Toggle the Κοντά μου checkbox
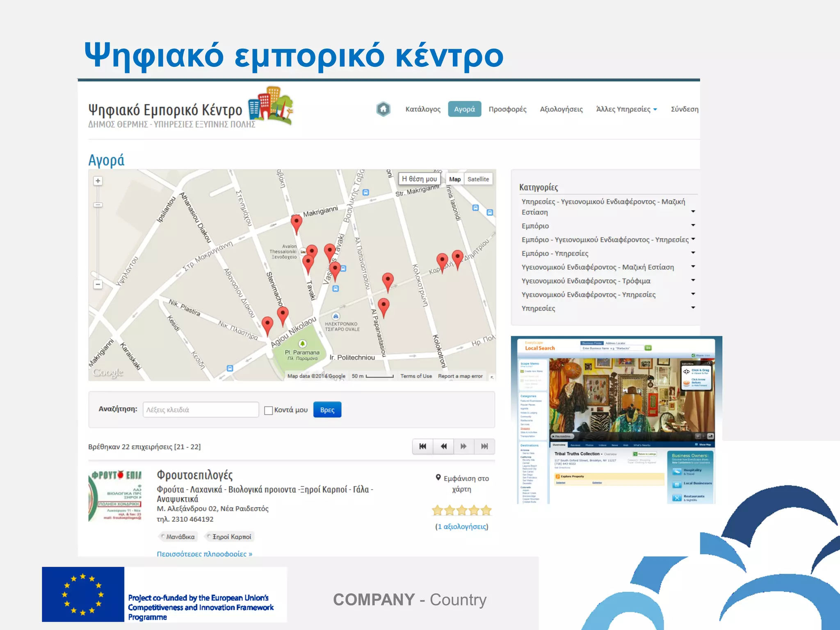The width and height of the screenshot is (840, 630). pyautogui.click(x=269, y=410)
